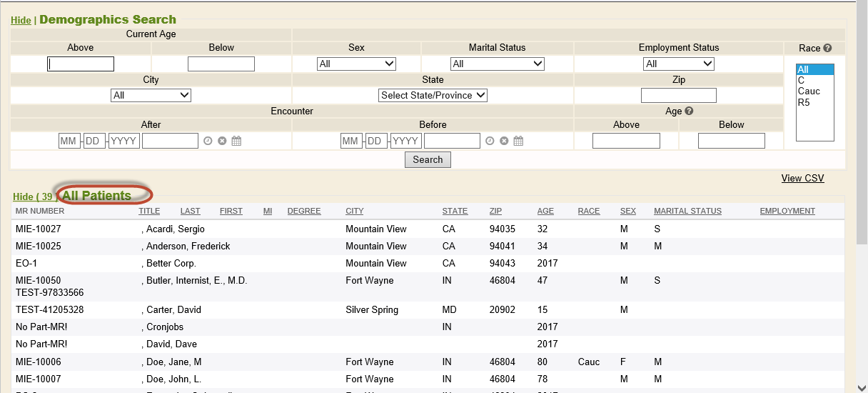Open the Employment Status dropdown

pyautogui.click(x=678, y=64)
